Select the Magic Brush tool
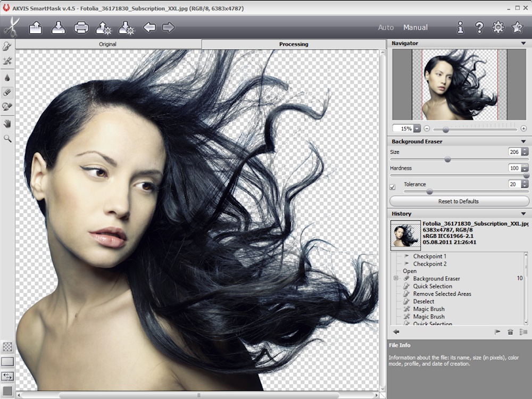 (7, 62)
